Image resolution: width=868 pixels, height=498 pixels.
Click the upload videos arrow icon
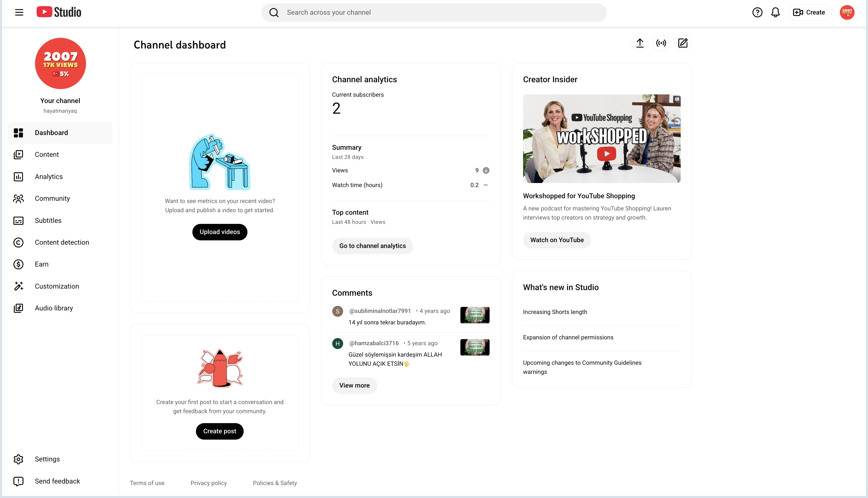point(640,43)
